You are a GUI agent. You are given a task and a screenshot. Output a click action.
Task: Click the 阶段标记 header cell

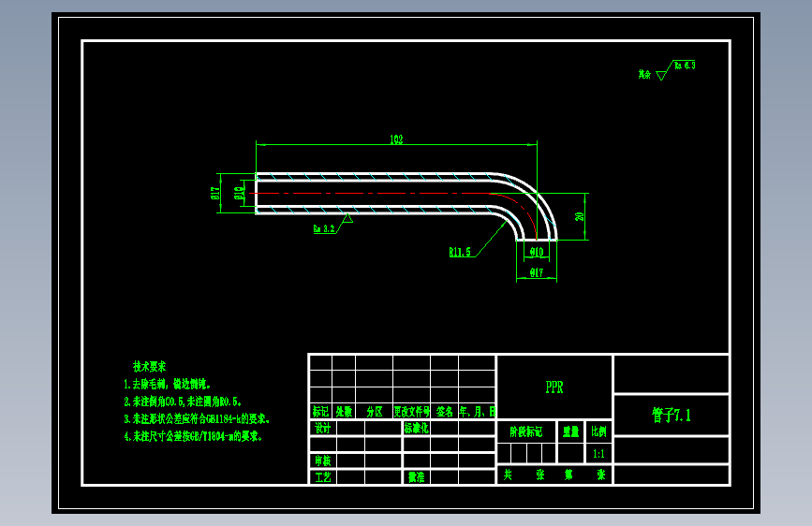(526, 431)
